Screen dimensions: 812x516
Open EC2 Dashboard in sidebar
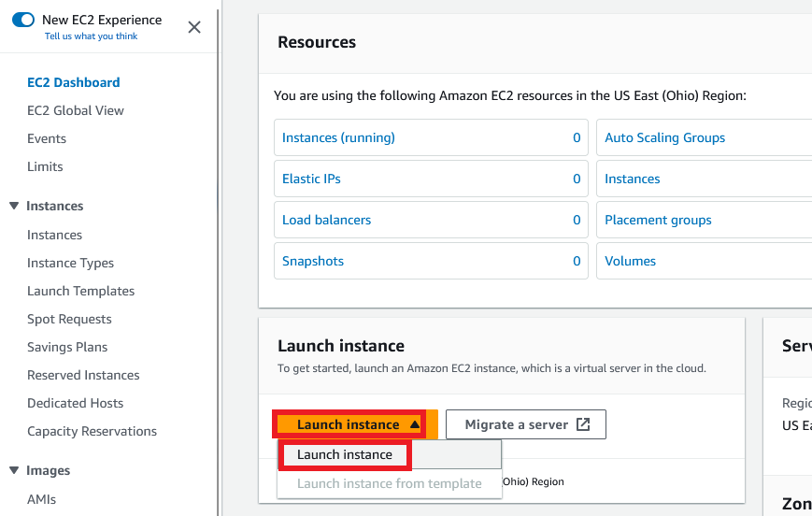tap(74, 82)
